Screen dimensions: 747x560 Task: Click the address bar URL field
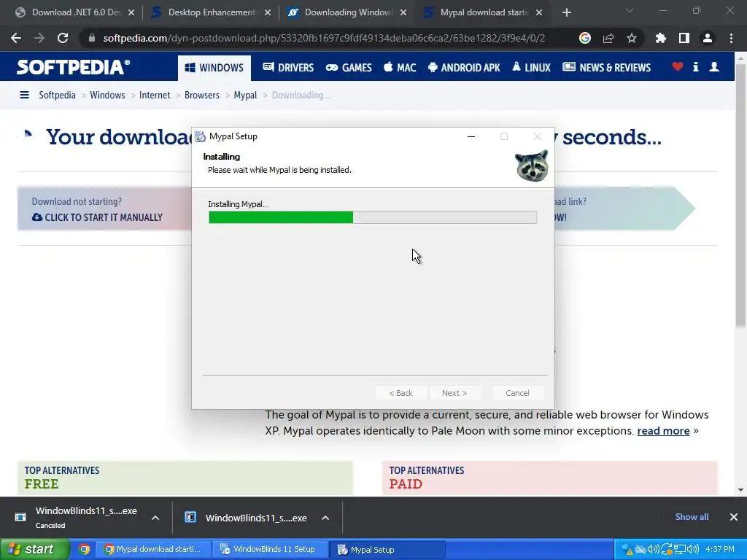[324, 38]
